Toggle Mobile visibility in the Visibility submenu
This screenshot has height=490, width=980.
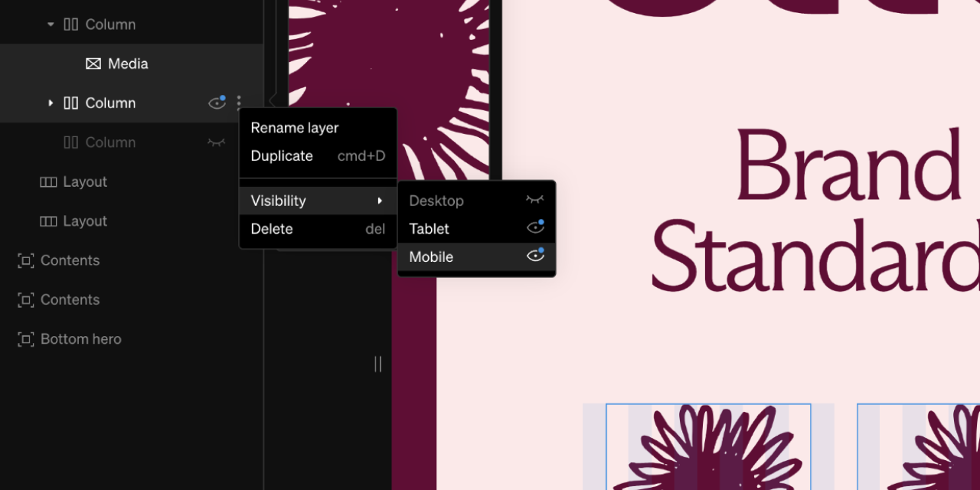[x=535, y=256]
